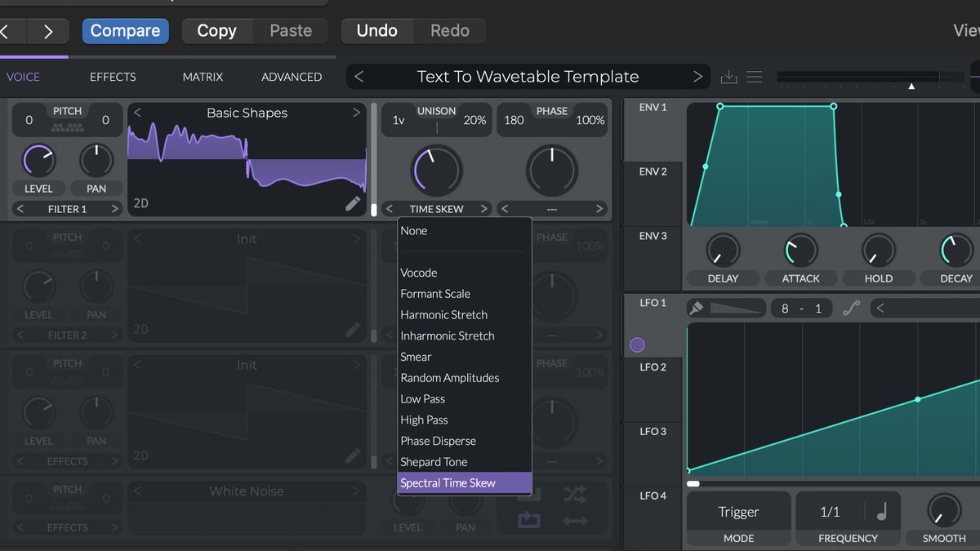Open the ADVANCED tab
This screenshot has height=551, width=980.
292,77
